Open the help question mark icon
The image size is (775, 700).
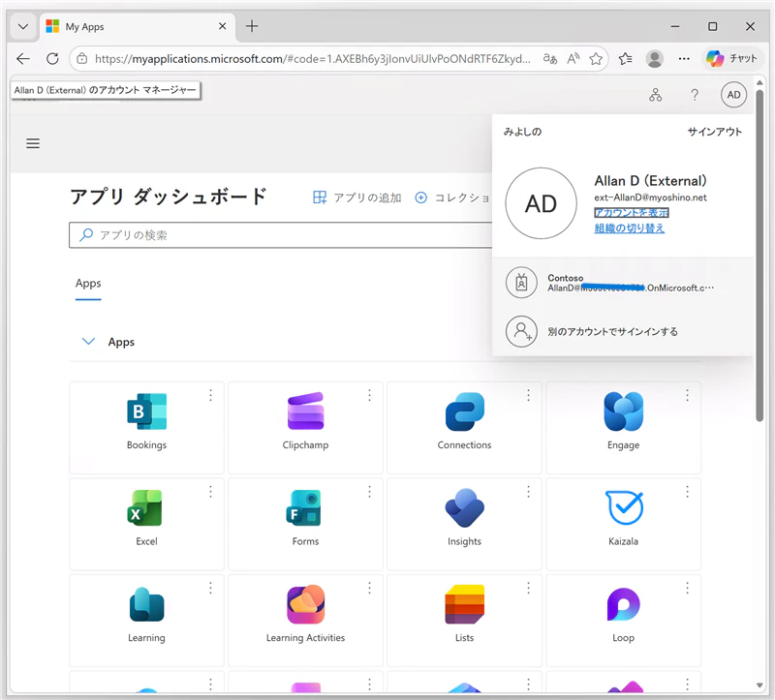[695, 95]
